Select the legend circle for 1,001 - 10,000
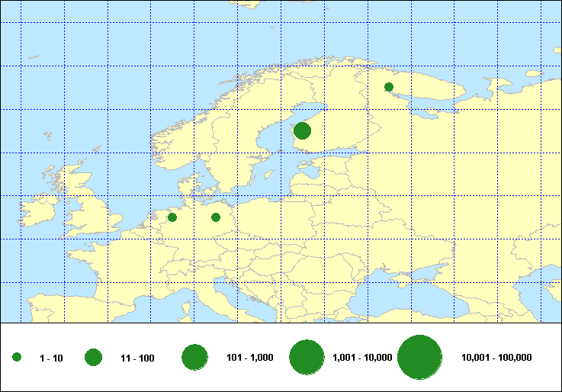 [307, 357]
